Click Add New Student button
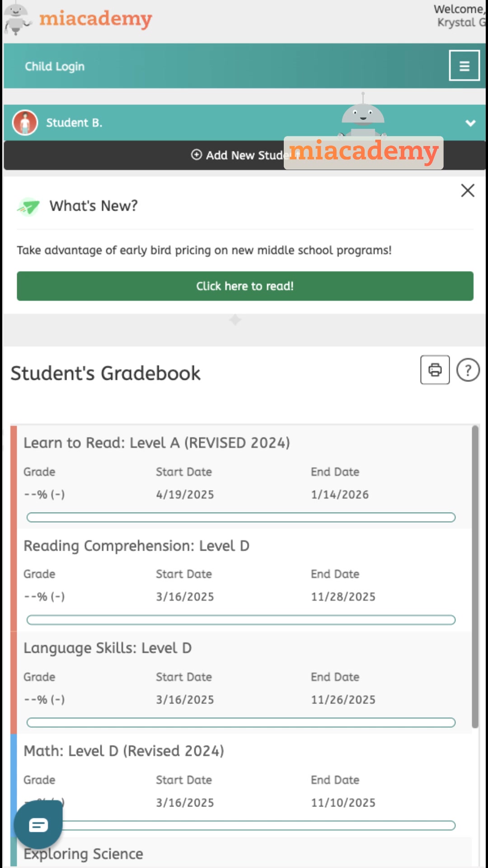 pyautogui.click(x=244, y=155)
